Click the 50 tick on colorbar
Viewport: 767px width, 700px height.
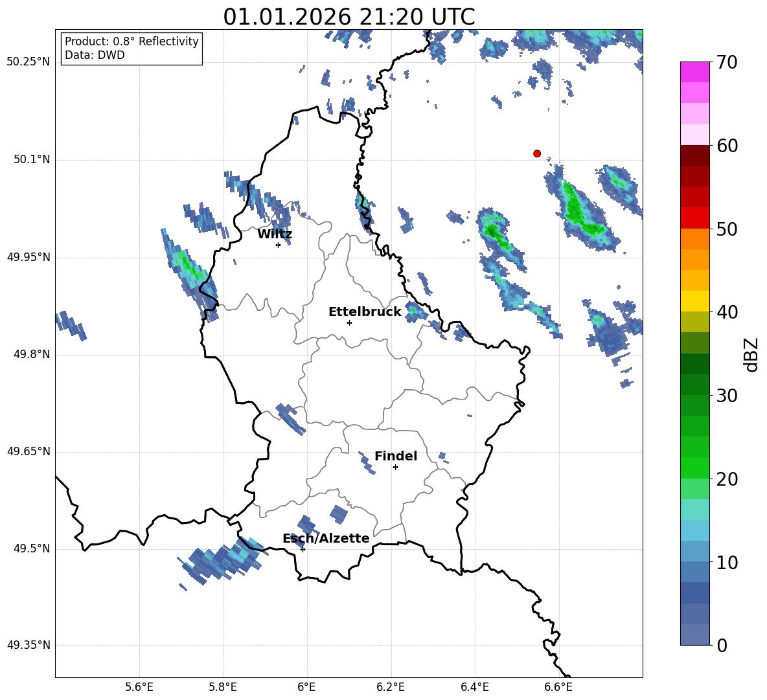(727, 229)
